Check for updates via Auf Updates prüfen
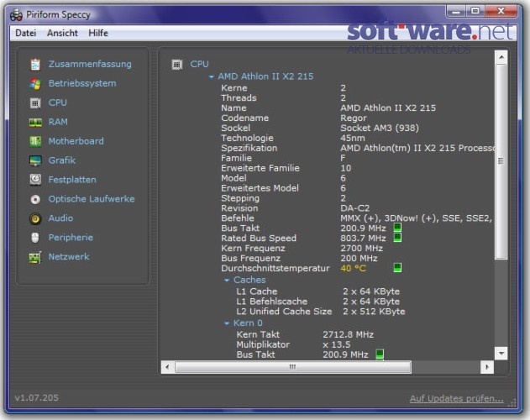Viewport: 530px width, 420px height. (457, 399)
